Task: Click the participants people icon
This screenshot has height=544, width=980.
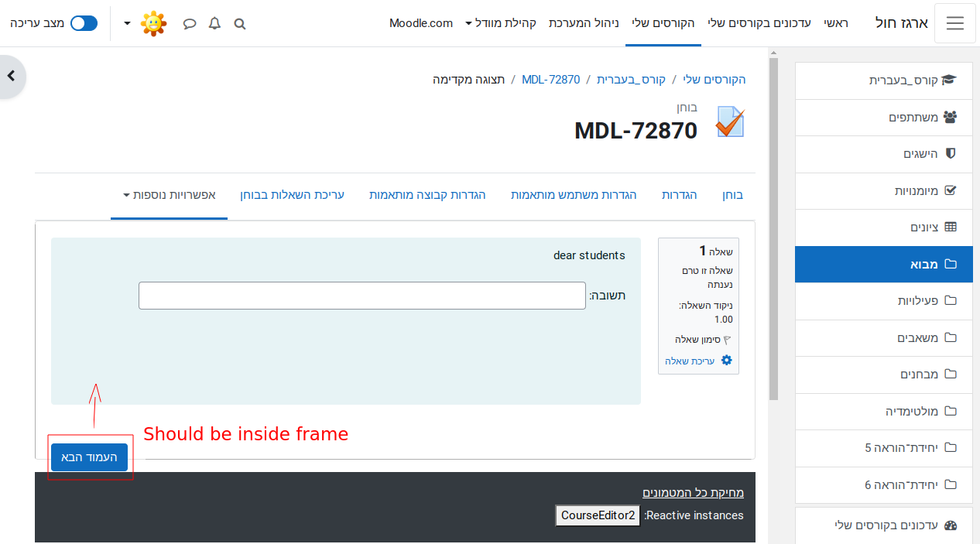Action: pos(951,117)
